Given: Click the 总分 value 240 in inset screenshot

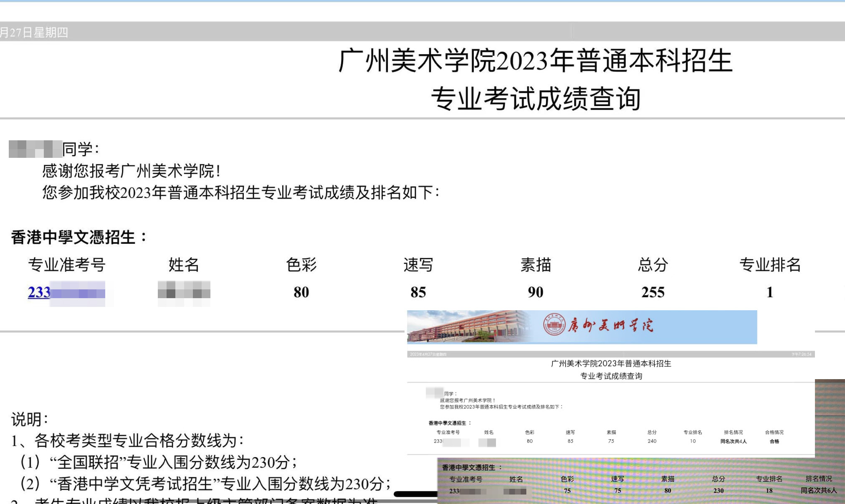Looking at the screenshot, I should (652, 441).
